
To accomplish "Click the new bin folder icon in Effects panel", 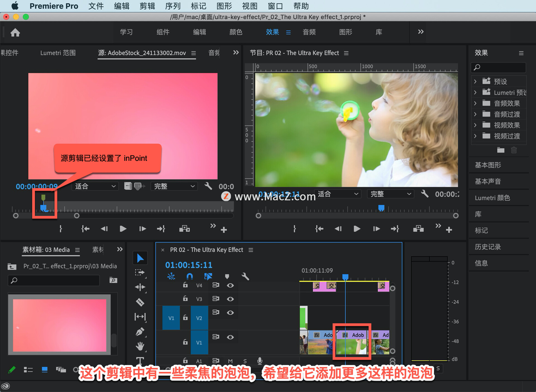I will [x=501, y=150].
